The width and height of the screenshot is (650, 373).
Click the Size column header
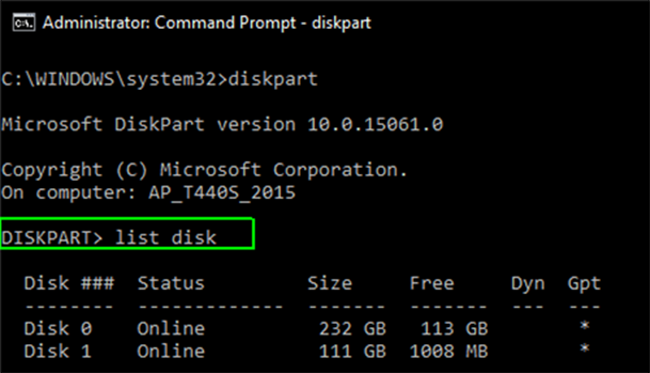(x=330, y=283)
